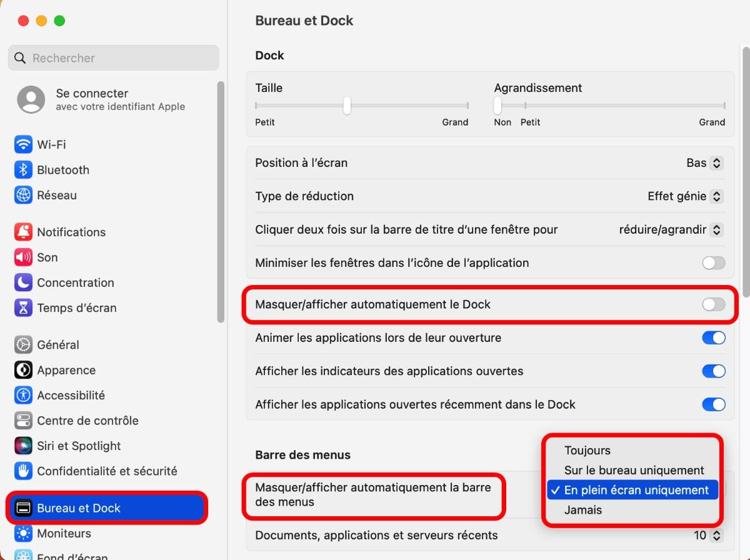The width and height of the screenshot is (750, 560).
Task: Click the Siri et Spotlight icon
Action: pos(76,446)
